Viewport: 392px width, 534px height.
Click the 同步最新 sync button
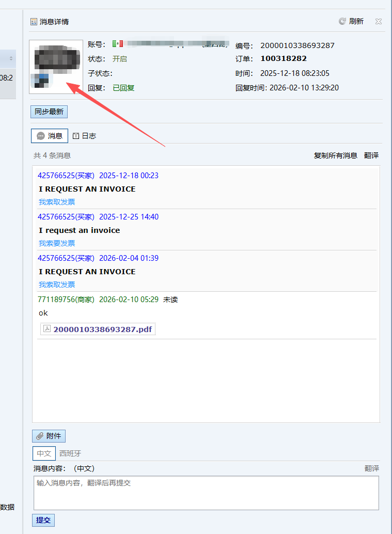click(49, 112)
